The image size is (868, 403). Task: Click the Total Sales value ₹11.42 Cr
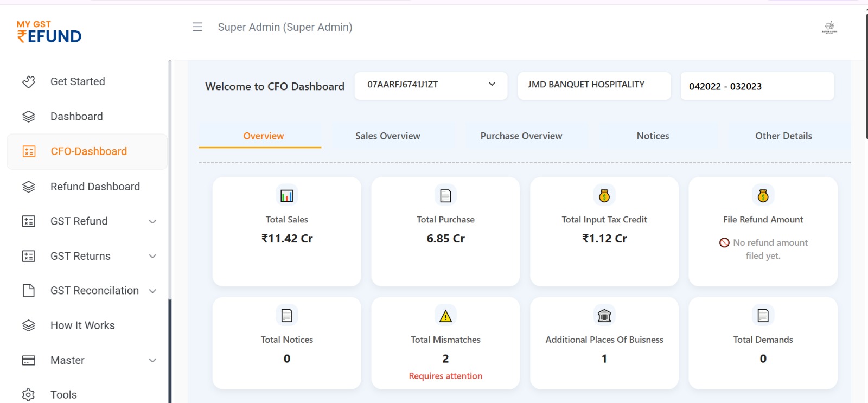pyautogui.click(x=287, y=239)
